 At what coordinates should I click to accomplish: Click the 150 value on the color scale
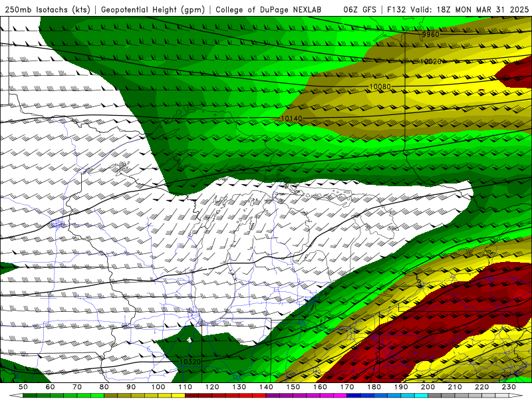[293, 387]
